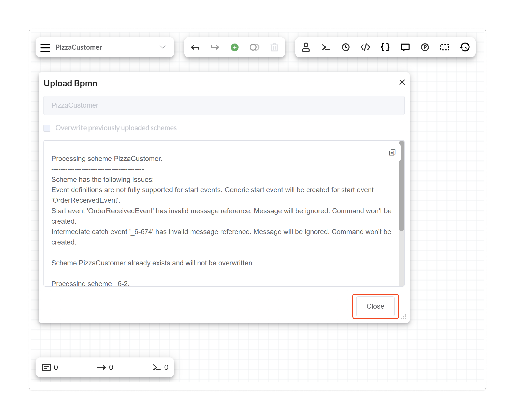Open the comment localization icon

coord(405,47)
